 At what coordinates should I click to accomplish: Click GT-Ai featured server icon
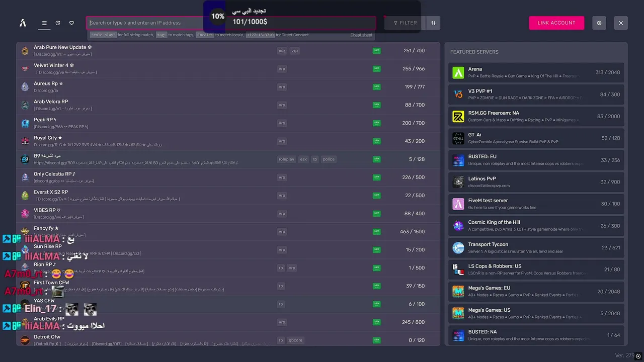coord(458,138)
